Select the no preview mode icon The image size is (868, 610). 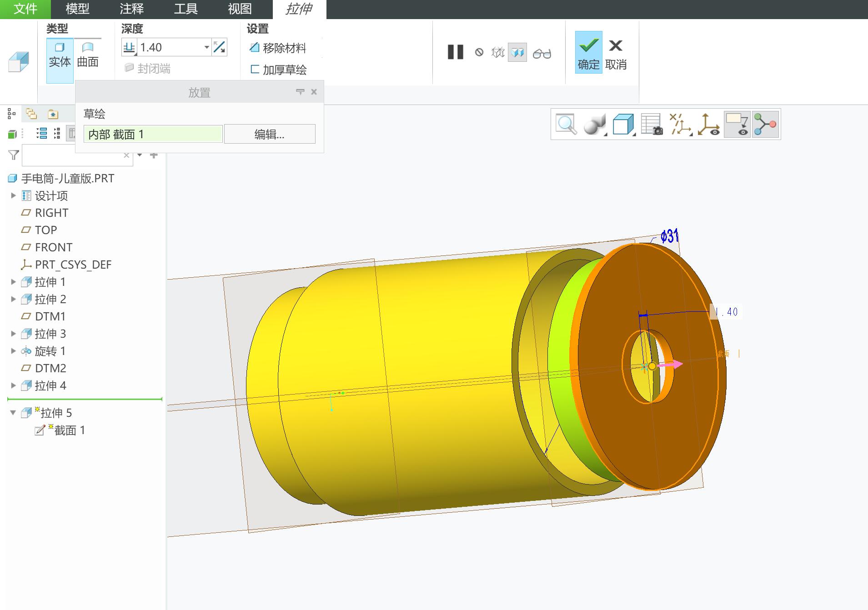click(479, 52)
